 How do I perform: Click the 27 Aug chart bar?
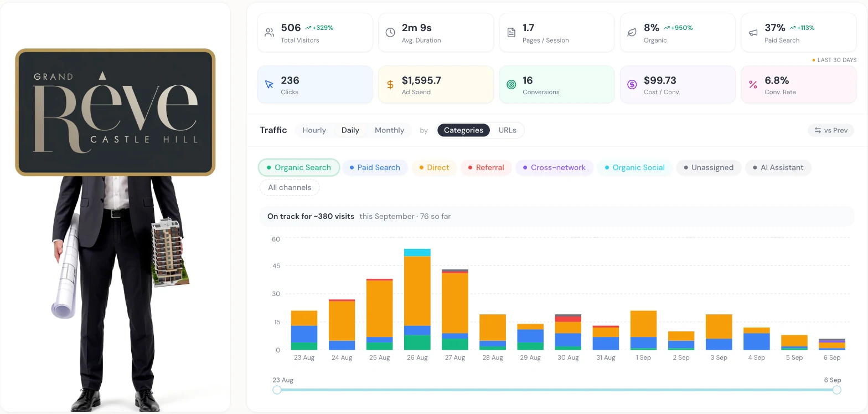click(x=455, y=310)
